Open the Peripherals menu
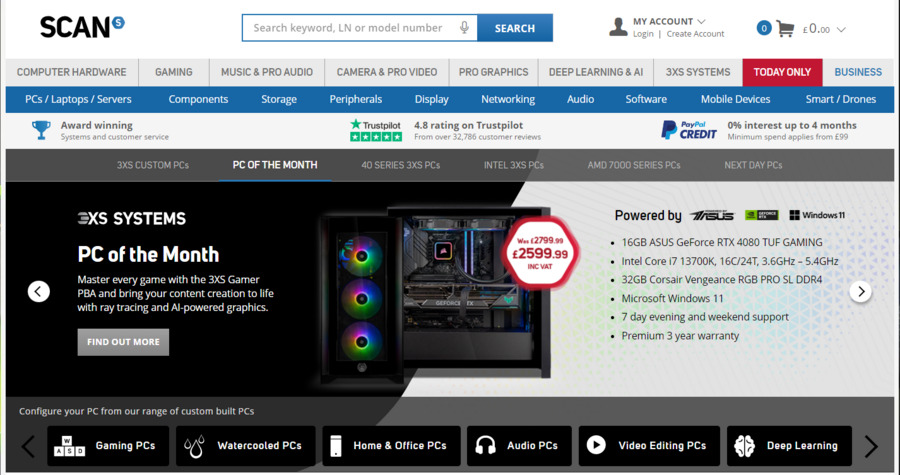The image size is (900, 475). click(356, 99)
